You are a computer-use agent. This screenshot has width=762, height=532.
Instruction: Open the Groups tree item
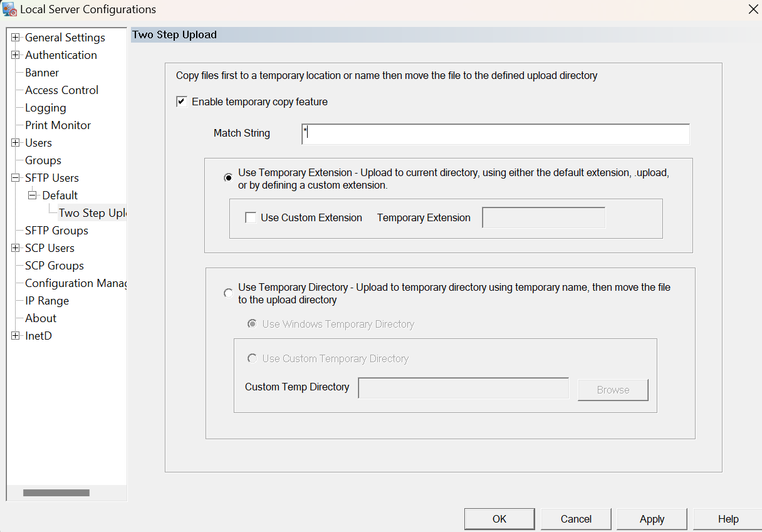point(43,160)
